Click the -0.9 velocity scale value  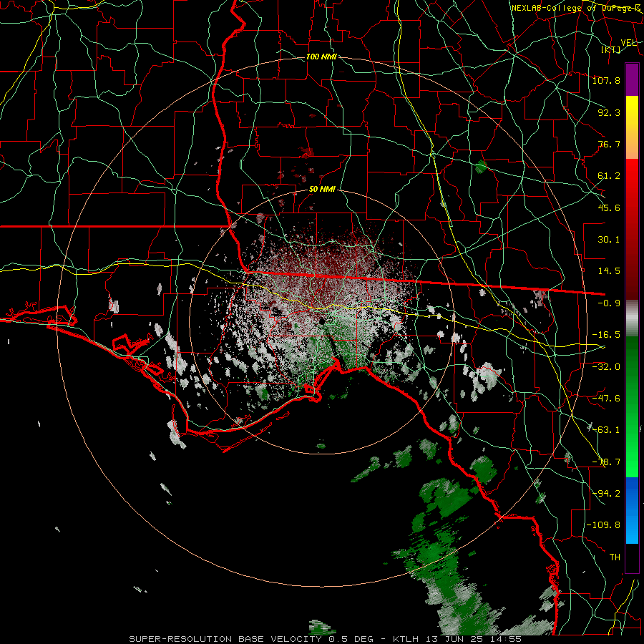(609, 303)
